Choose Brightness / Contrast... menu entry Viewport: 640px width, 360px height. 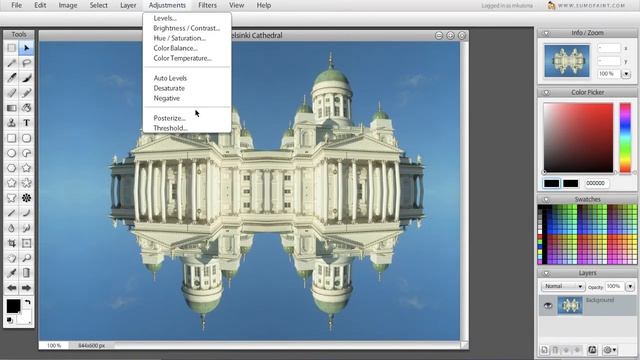[187, 28]
